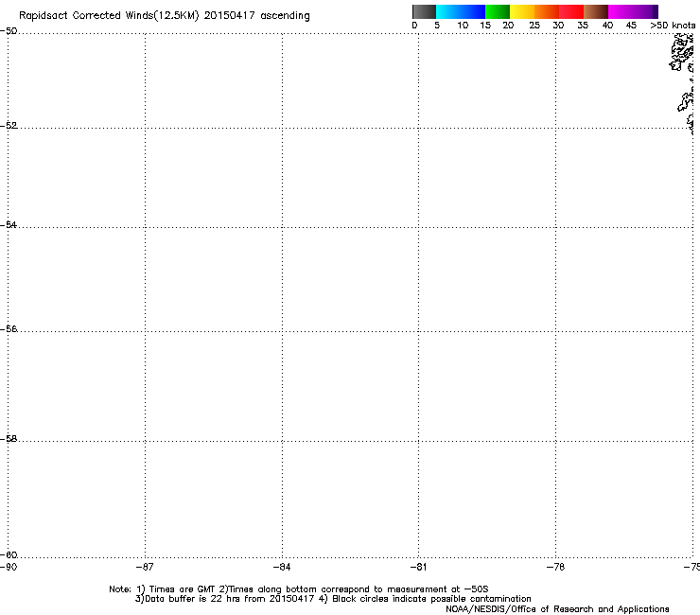
Task: Click the -87 longitude axis label
Action: tap(145, 567)
